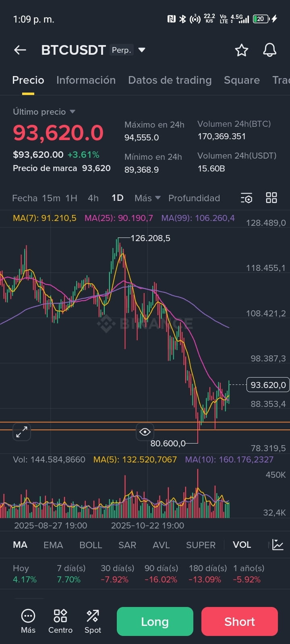
Task: Open Profundidad depth view
Action: tap(194, 198)
